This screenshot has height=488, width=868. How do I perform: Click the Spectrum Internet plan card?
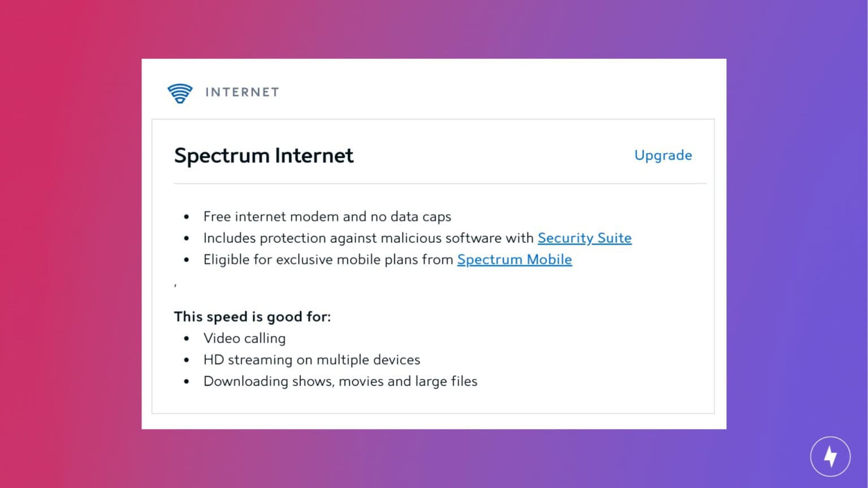click(x=433, y=265)
